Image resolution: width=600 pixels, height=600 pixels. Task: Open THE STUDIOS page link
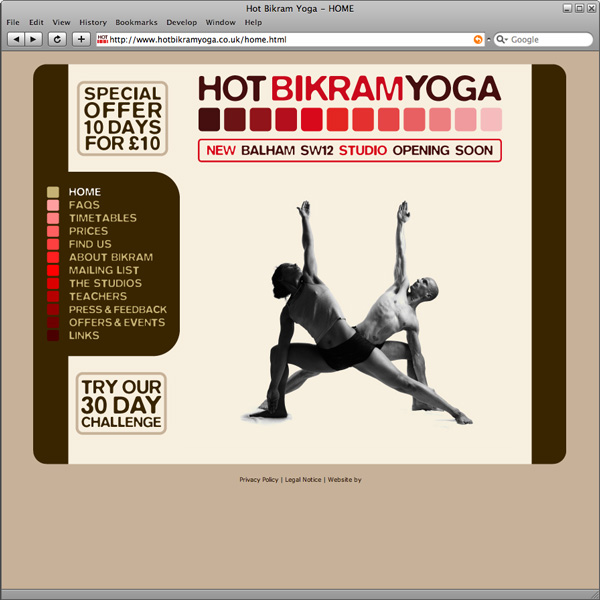(106, 283)
